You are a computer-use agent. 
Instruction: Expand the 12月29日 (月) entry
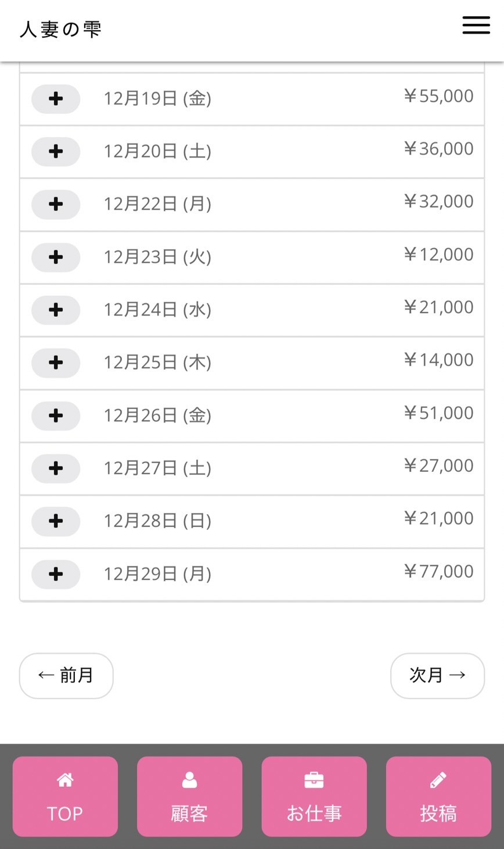point(56,574)
